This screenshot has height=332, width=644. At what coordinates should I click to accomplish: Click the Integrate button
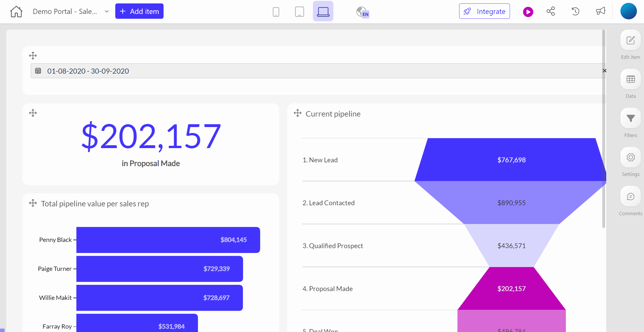(x=484, y=11)
